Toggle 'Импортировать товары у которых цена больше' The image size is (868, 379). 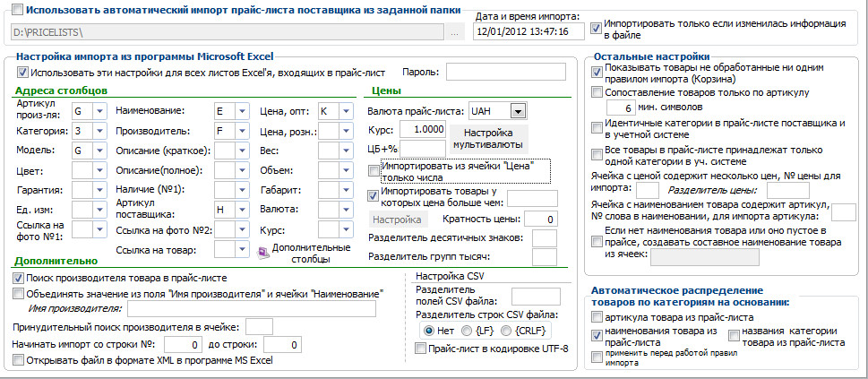(374, 195)
